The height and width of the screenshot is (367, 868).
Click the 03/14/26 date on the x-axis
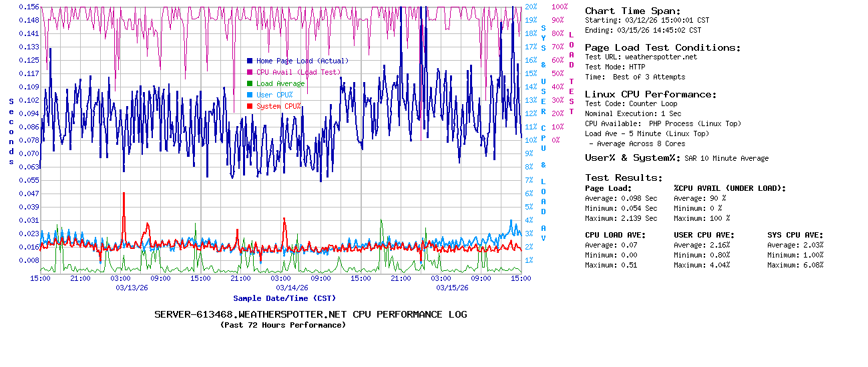coord(292,288)
